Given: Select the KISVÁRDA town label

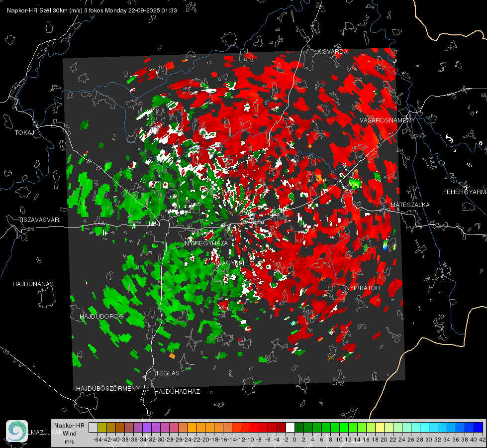Looking at the screenshot, I should click(x=332, y=52).
